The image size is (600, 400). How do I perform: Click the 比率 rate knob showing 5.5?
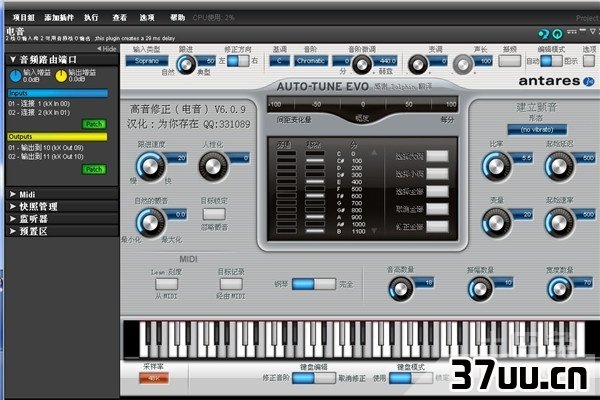click(496, 166)
